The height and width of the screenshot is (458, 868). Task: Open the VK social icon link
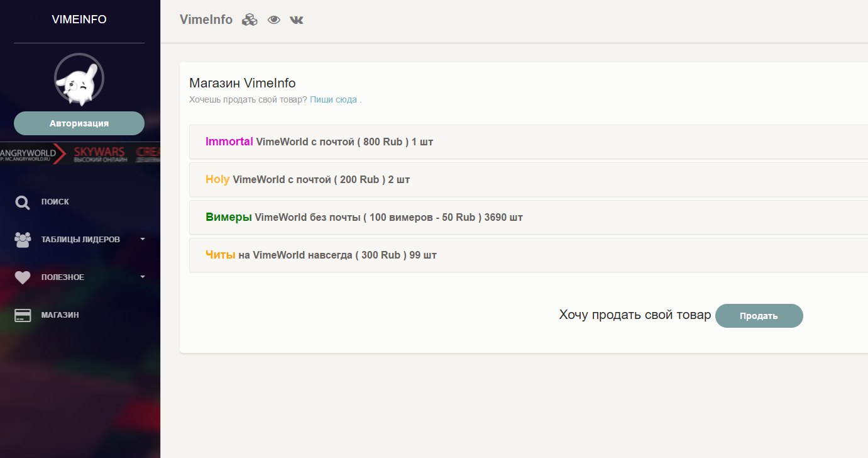(x=297, y=20)
